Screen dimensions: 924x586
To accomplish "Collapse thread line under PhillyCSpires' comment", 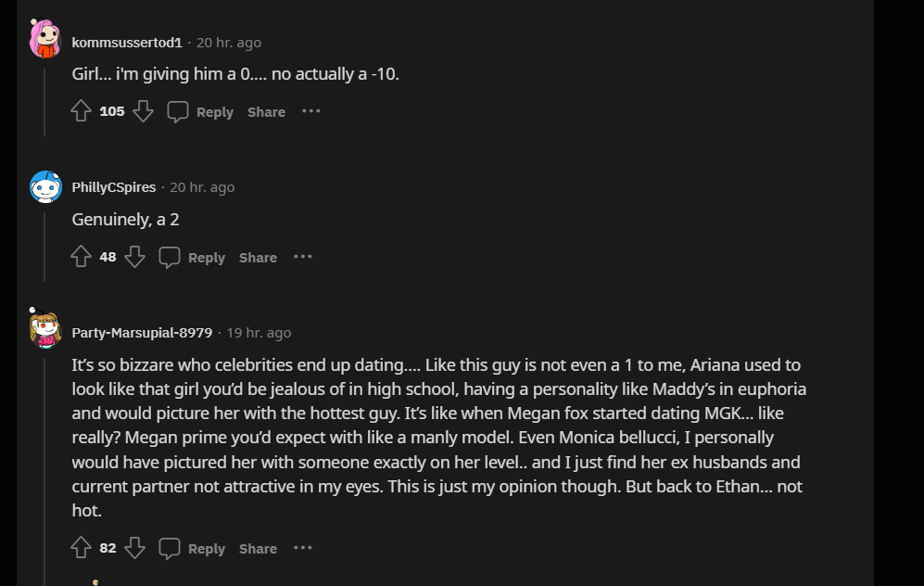I will click(x=44, y=248).
